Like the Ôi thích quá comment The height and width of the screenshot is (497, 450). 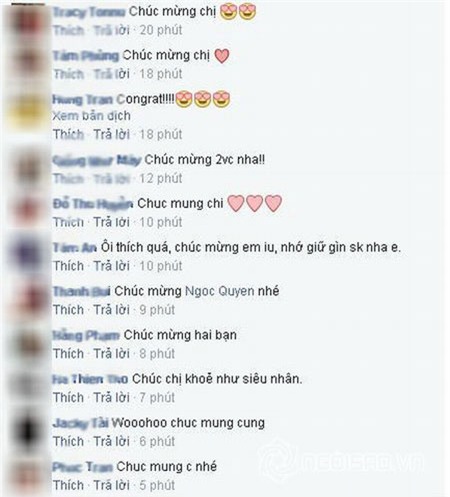[x=68, y=266]
